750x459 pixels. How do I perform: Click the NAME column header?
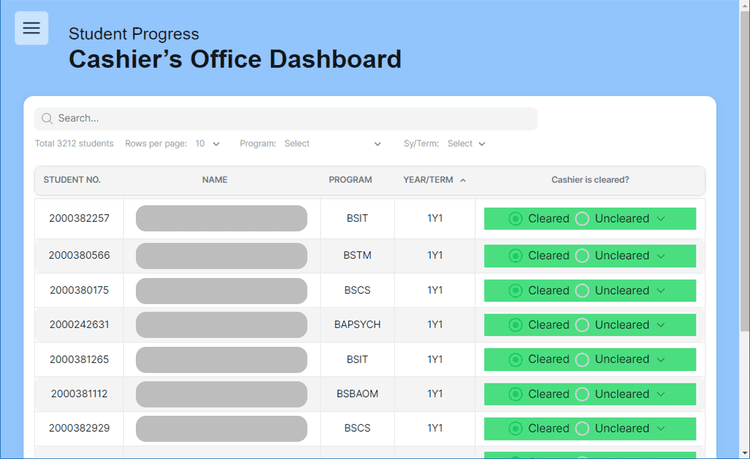tap(215, 181)
